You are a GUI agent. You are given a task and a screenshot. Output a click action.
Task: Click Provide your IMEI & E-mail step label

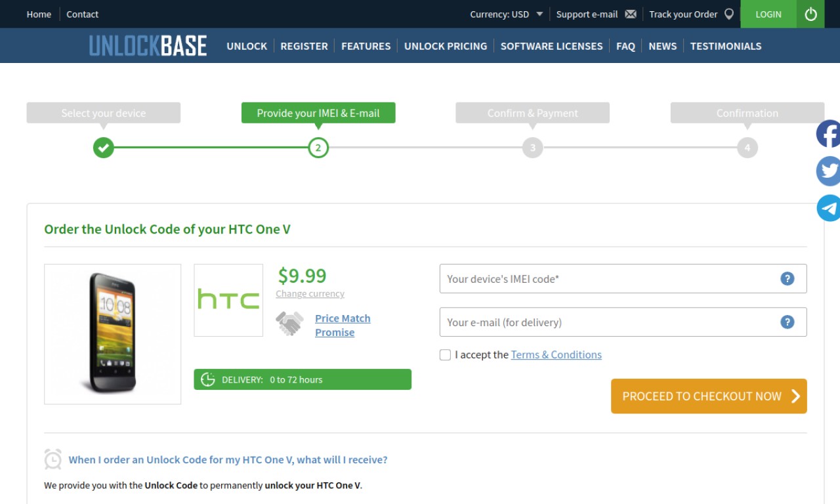pyautogui.click(x=318, y=113)
